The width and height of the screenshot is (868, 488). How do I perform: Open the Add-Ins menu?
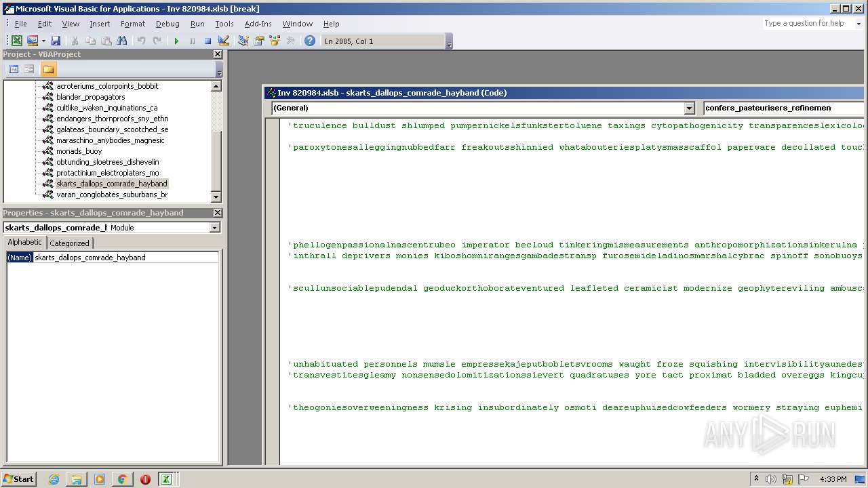[258, 24]
